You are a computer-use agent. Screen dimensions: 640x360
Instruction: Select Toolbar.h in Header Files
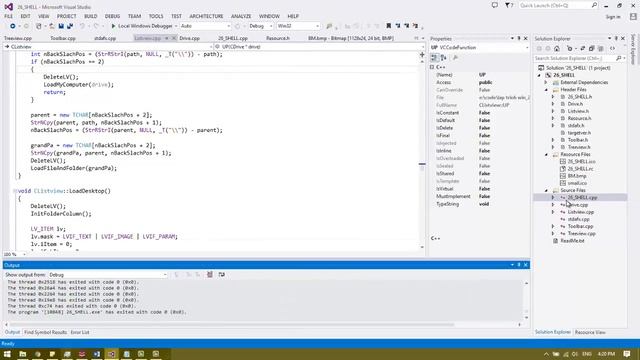578,140
